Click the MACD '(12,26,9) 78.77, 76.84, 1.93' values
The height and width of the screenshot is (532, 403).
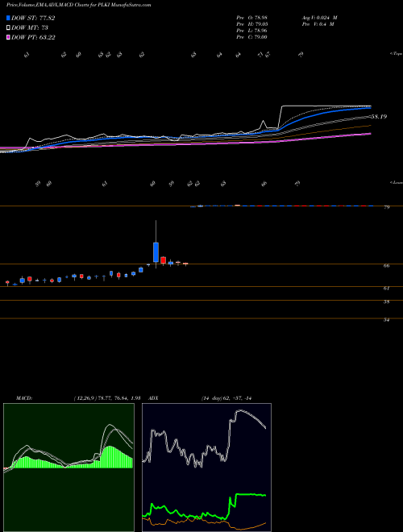pos(107,398)
